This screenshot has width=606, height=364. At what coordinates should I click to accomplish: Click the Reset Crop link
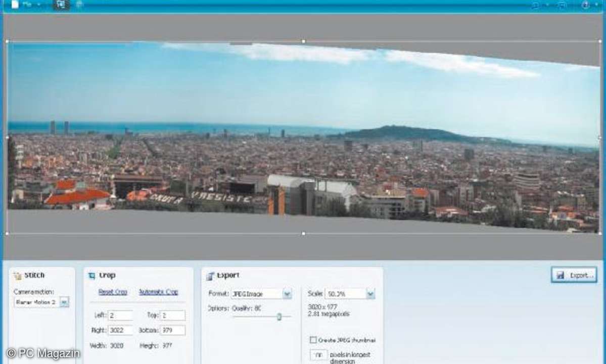113,292
